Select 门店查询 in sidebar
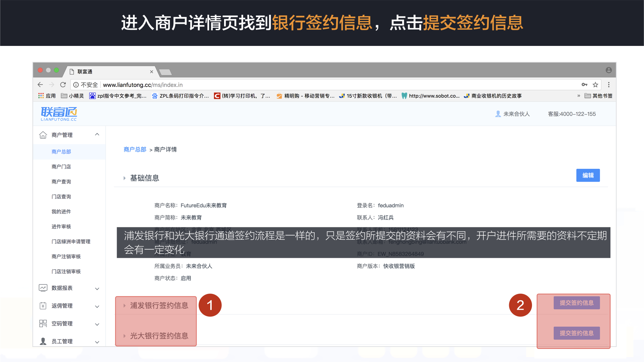 coord(61,197)
